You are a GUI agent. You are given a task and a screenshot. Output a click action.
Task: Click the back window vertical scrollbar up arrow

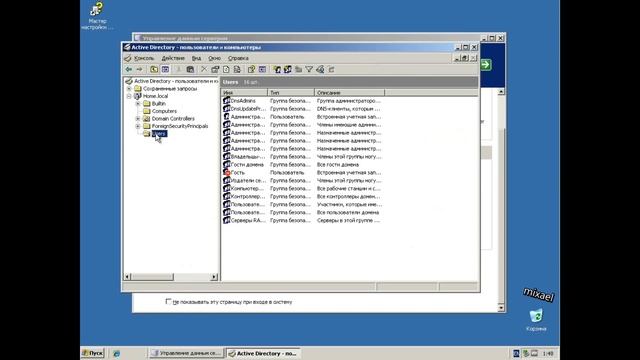(x=501, y=92)
